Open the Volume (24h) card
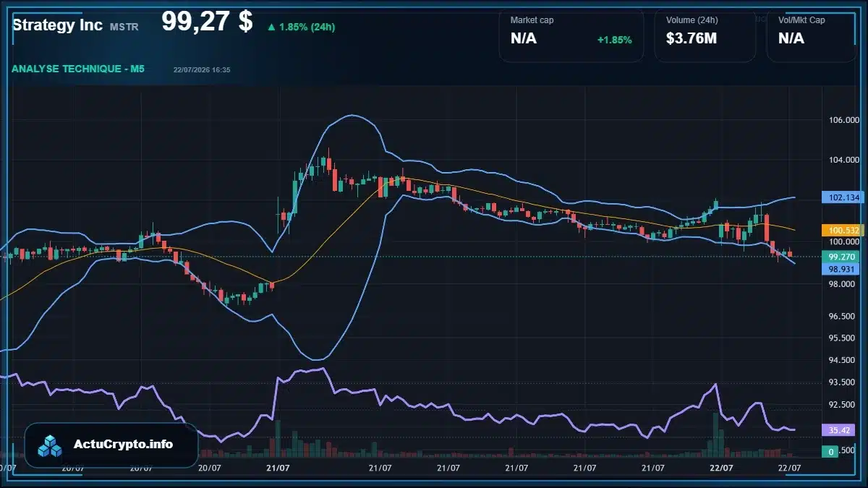 click(x=705, y=36)
